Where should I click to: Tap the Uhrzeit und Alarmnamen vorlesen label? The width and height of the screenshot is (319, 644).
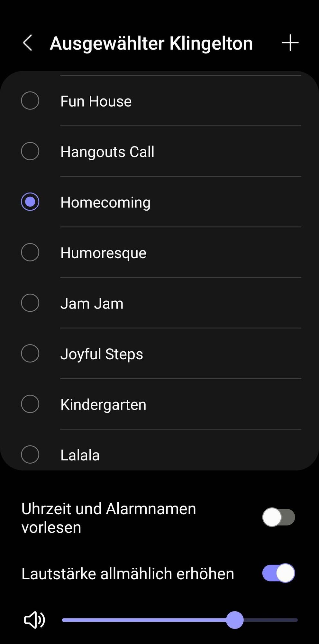point(109,518)
